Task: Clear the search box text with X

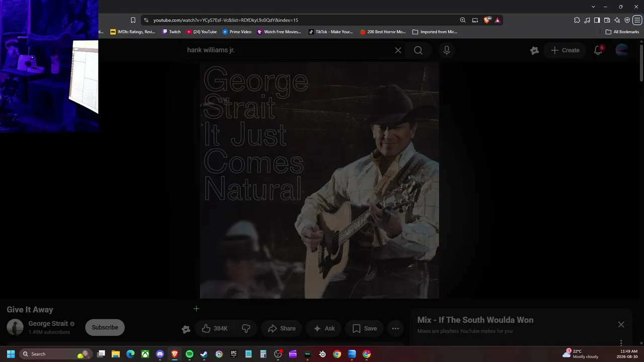Action: [x=398, y=50]
